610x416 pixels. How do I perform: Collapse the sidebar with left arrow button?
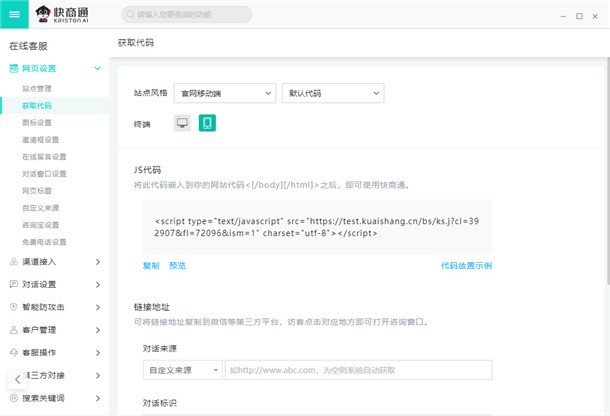tap(17, 379)
